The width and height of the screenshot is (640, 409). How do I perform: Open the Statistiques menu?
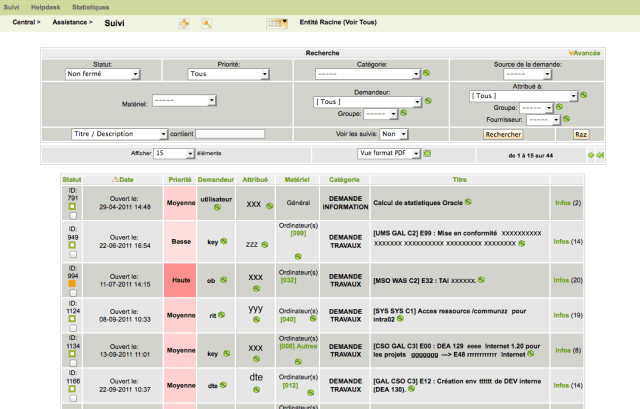point(92,6)
